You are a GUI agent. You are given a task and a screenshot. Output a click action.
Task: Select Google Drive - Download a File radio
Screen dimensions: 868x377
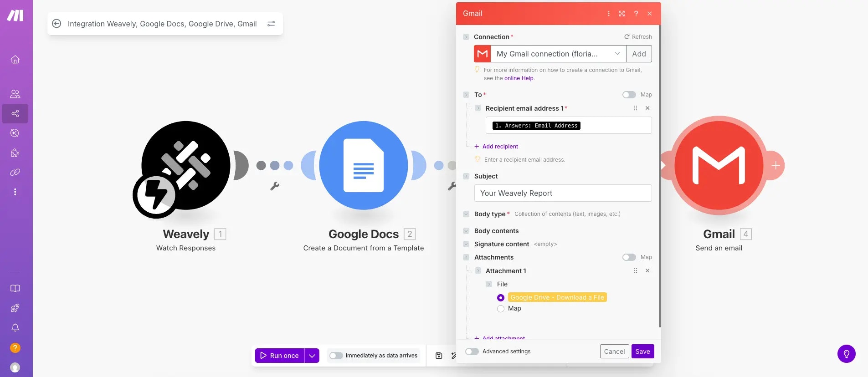point(501,297)
